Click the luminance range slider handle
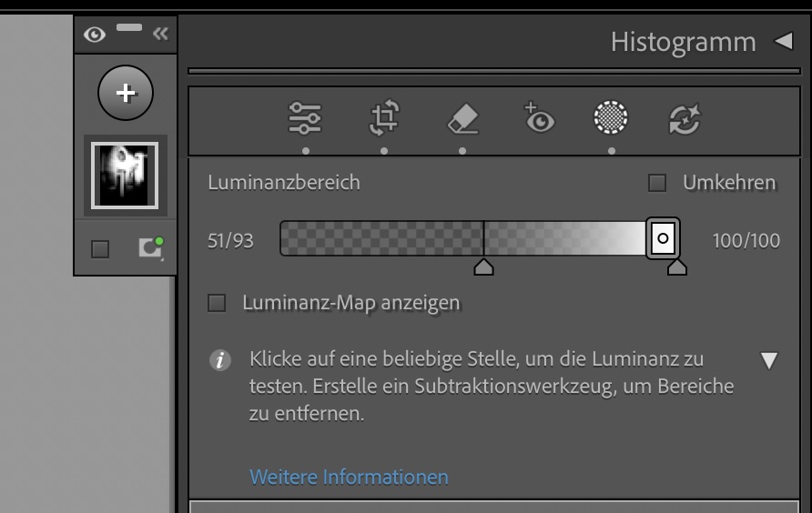 (663, 238)
